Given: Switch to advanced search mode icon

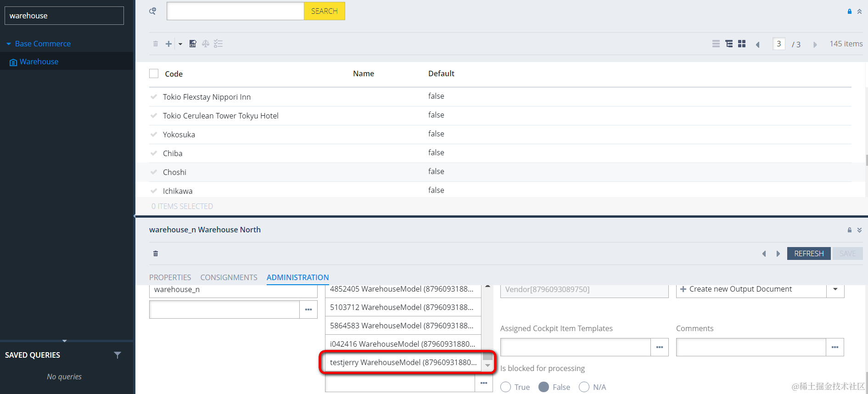Looking at the screenshot, I should [152, 11].
